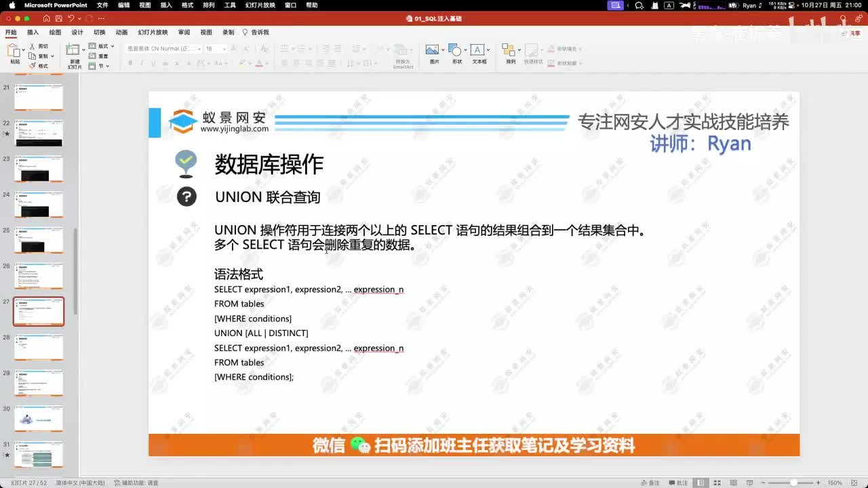Toggle Strikethrough formatting

165,63
